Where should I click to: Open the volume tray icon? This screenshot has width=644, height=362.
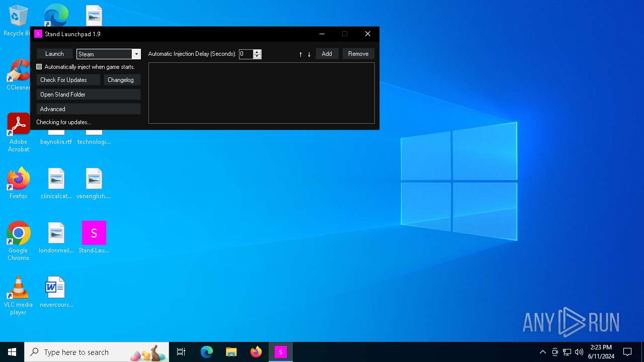(579, 352)
